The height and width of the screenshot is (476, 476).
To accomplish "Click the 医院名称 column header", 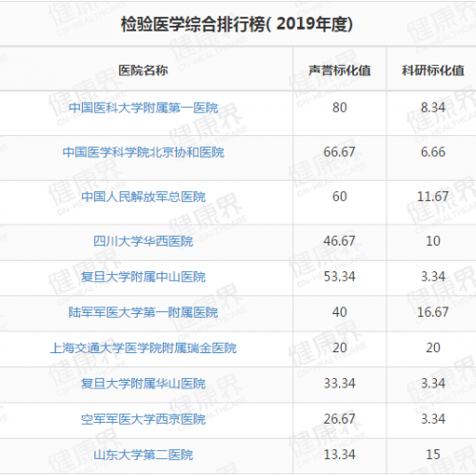I will (x=144, y=70).
